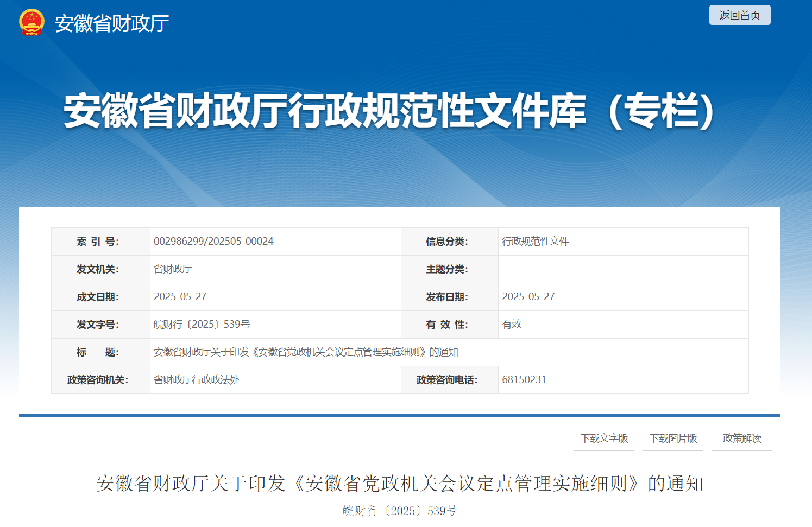Select the 省财政厅 issuing agency value
Screen dimensions: 812x527
pyautogui.click(x=173, y=269)
